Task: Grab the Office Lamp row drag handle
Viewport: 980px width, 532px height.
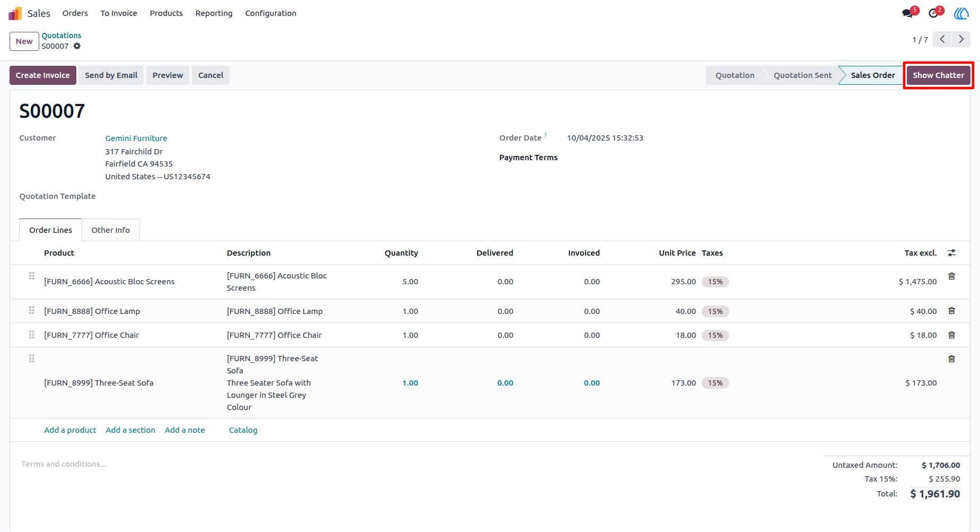Action: pos(32,311)
